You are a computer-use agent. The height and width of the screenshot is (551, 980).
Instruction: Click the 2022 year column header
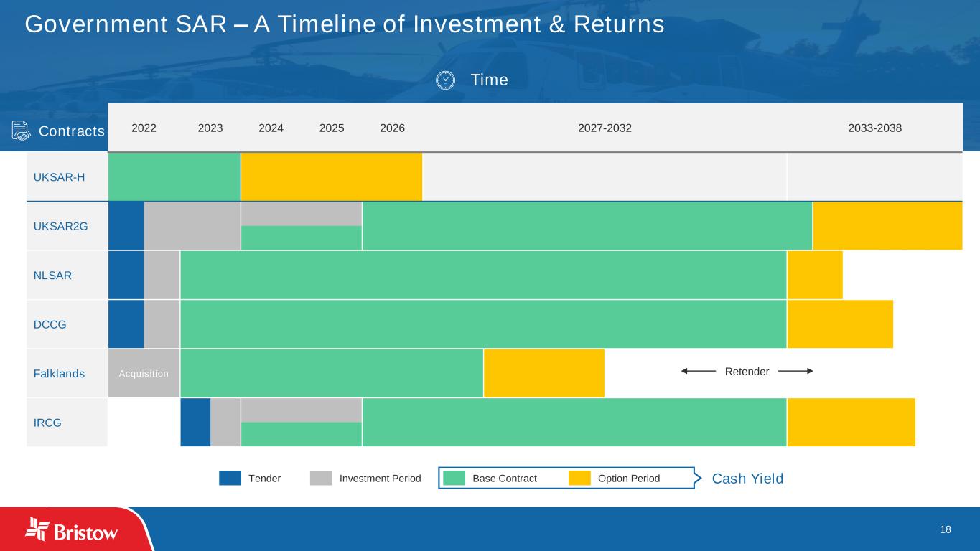(144, 128)
